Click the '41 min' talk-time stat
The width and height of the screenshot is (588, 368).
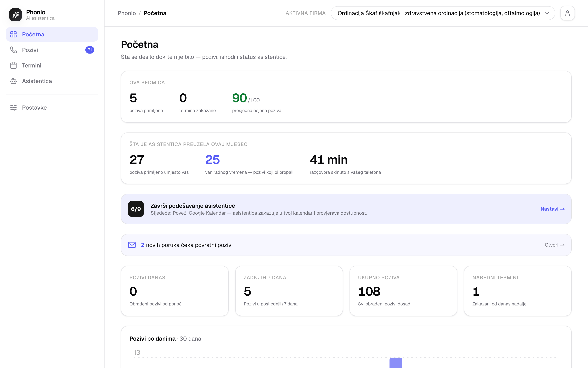coord(345,164)
